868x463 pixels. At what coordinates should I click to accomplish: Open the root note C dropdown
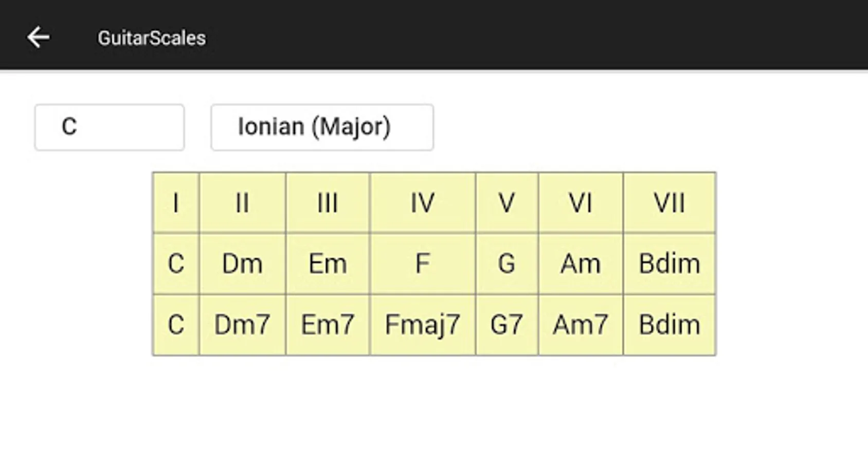point(109,127)
